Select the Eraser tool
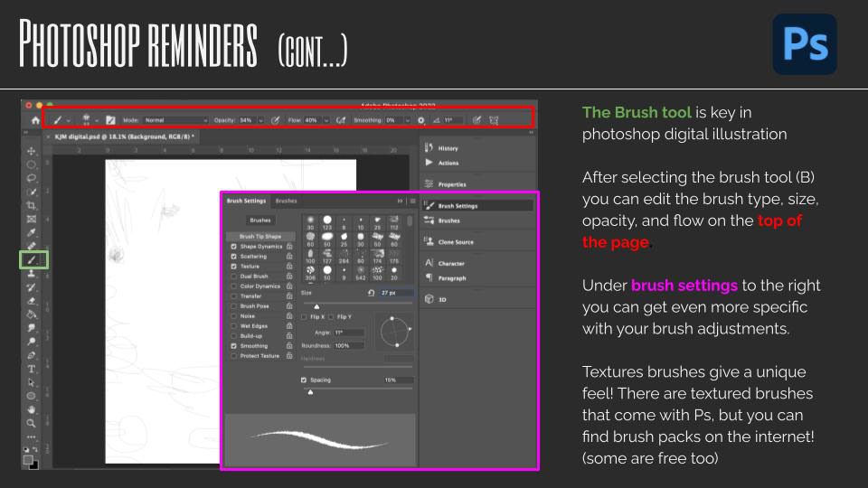Viewport: 868px width, 488px height. [x=31, y=300]
